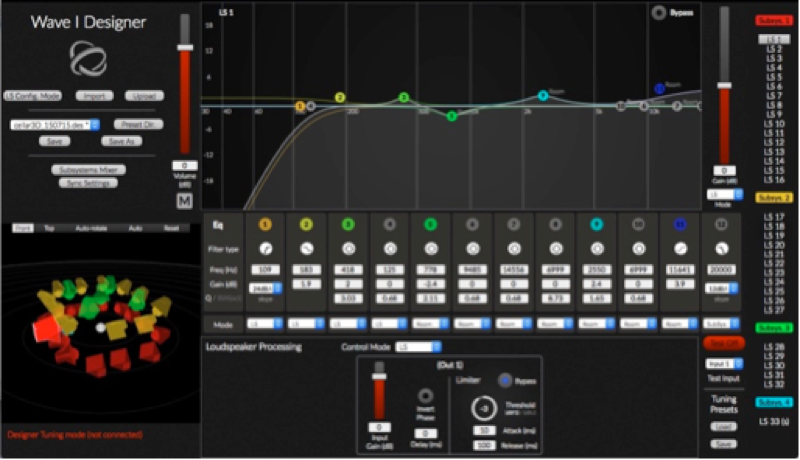The height and width of the screenshot is (460, 800).
Task: Toggle EQ band 5 green number icon
Action: click(431, 224)
